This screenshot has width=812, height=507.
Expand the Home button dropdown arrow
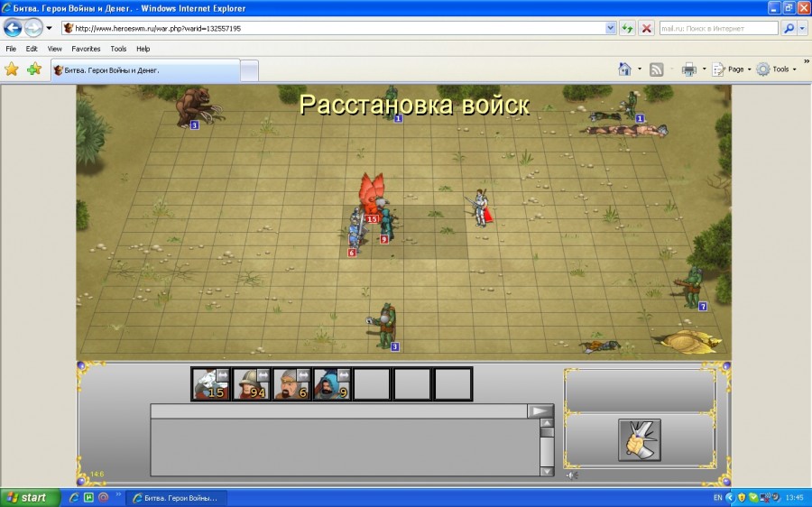(640, 69)
